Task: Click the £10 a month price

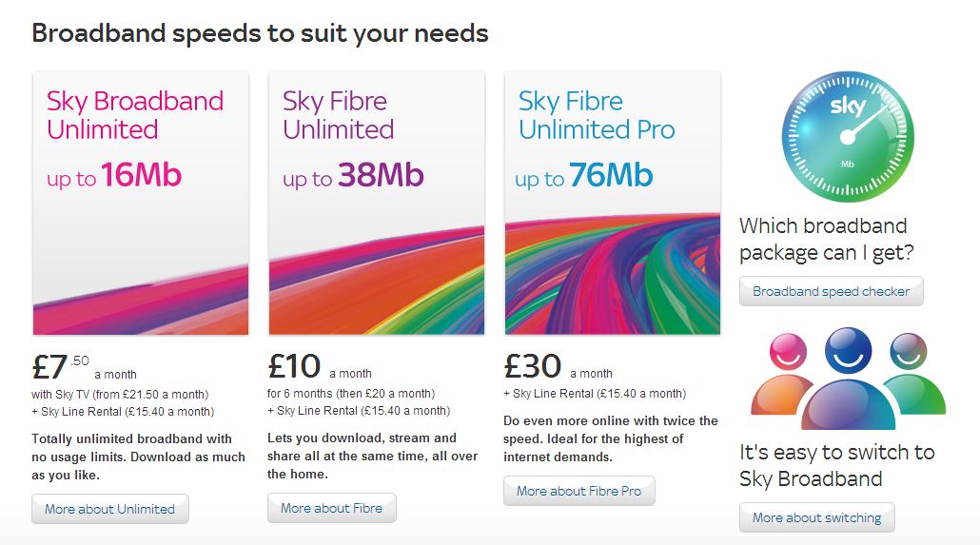Action: coord(320,366)
